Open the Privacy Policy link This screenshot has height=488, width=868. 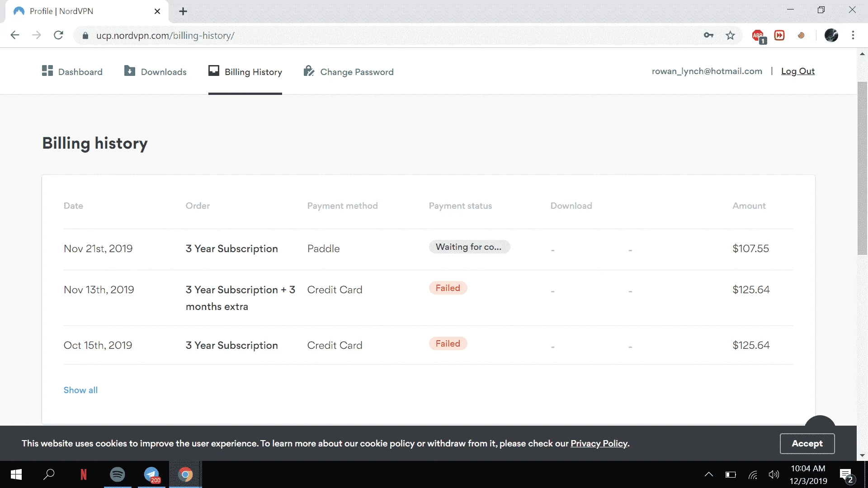599,443
